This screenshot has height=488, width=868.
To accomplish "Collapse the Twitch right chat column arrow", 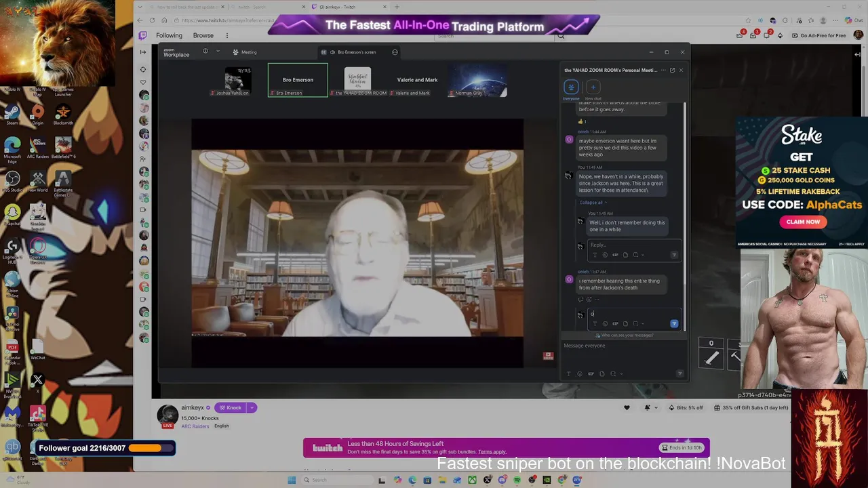I will (858, 54).
